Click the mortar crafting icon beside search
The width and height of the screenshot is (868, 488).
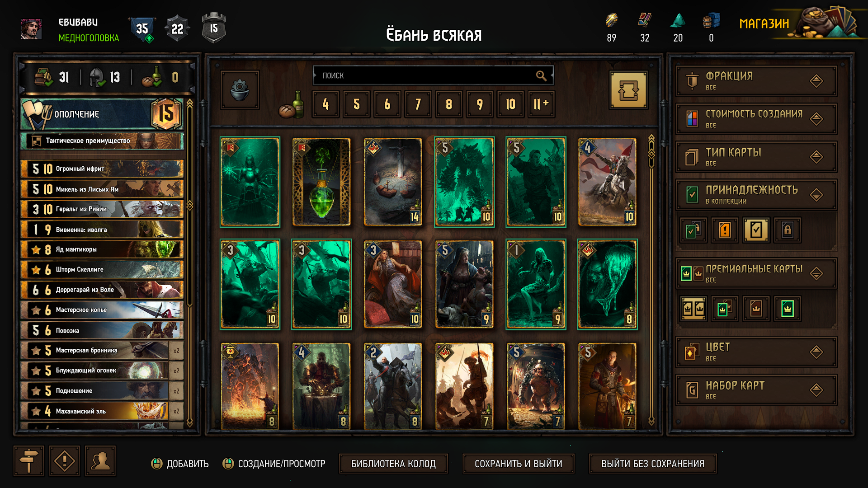(240, 90)
